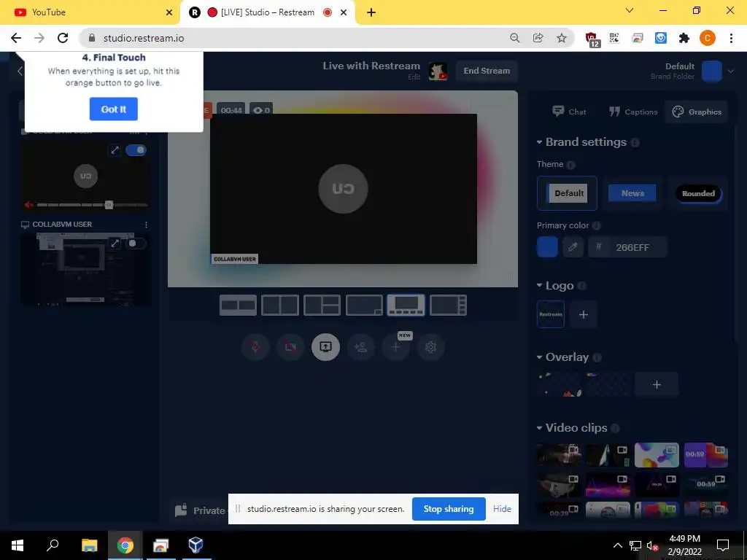
Task: Open studio settings gear
Action: point(430,347)
